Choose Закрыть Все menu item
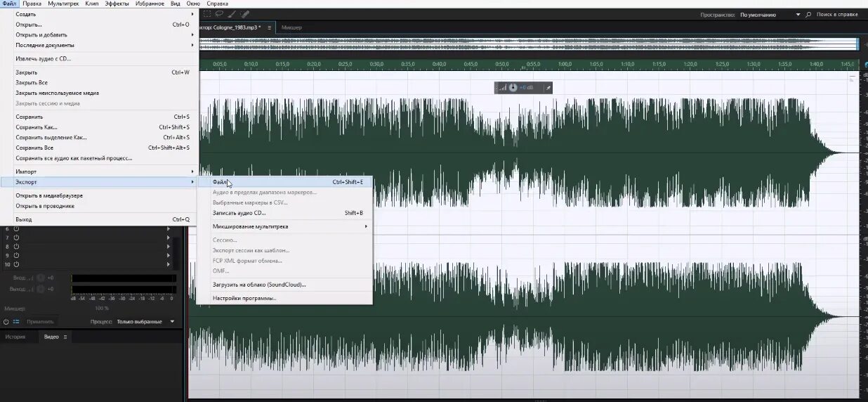The width and height of the screenshot is (868, 402). pyautogui.click(x=99, y=82)
